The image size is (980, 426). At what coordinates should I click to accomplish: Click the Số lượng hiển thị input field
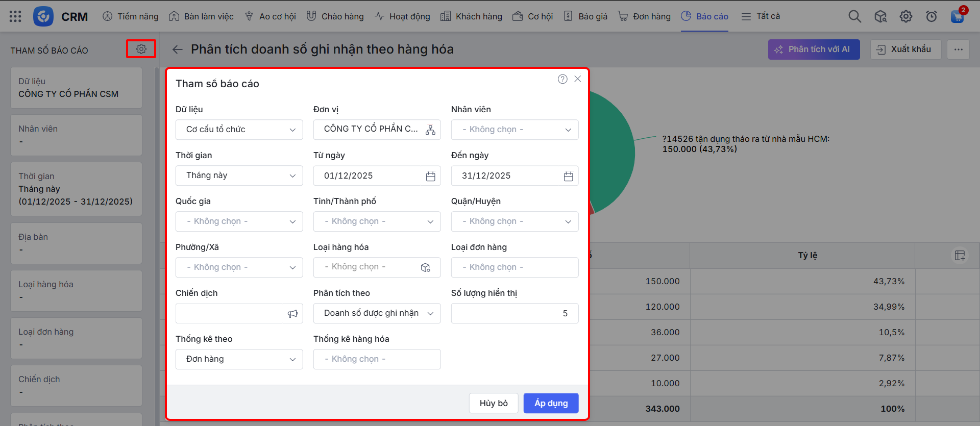pos(514,313)
